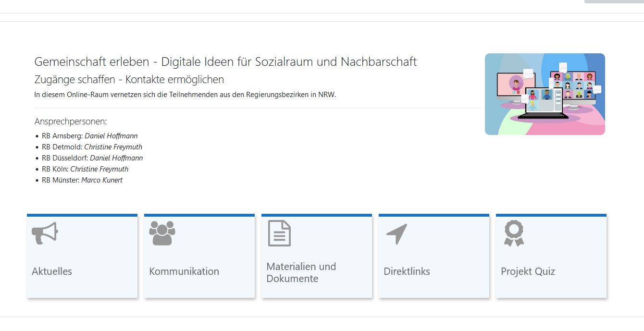Click the megaphone icon on Aktuelles tile

[45, 233]
